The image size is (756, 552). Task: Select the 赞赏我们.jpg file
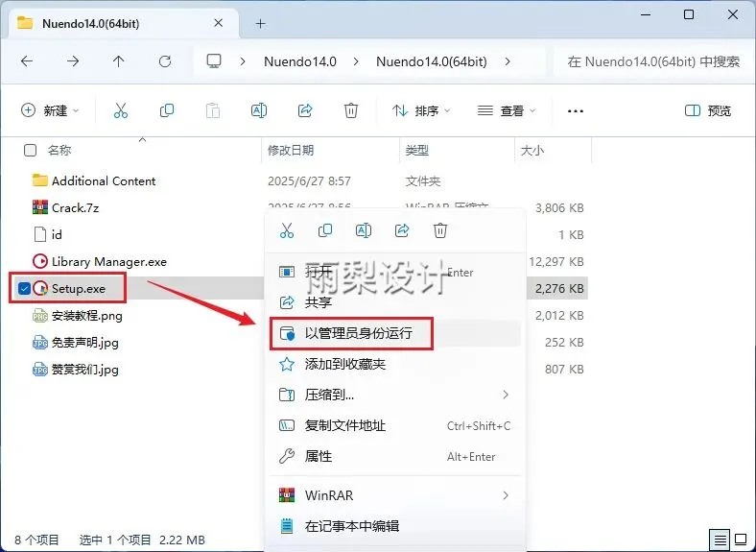84,370
